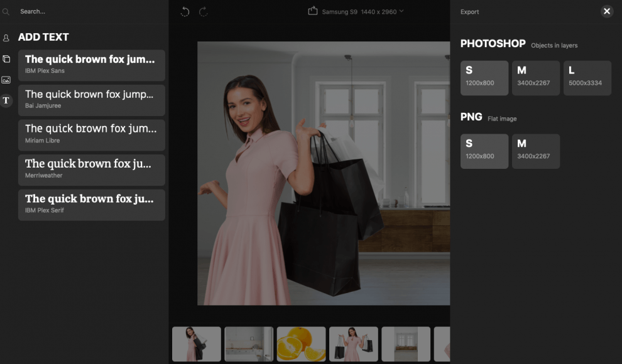Image resolution: width=622 pixels, height=364 pixels.
Task: Click the undo arrow icon
Action: pos(185,11)
